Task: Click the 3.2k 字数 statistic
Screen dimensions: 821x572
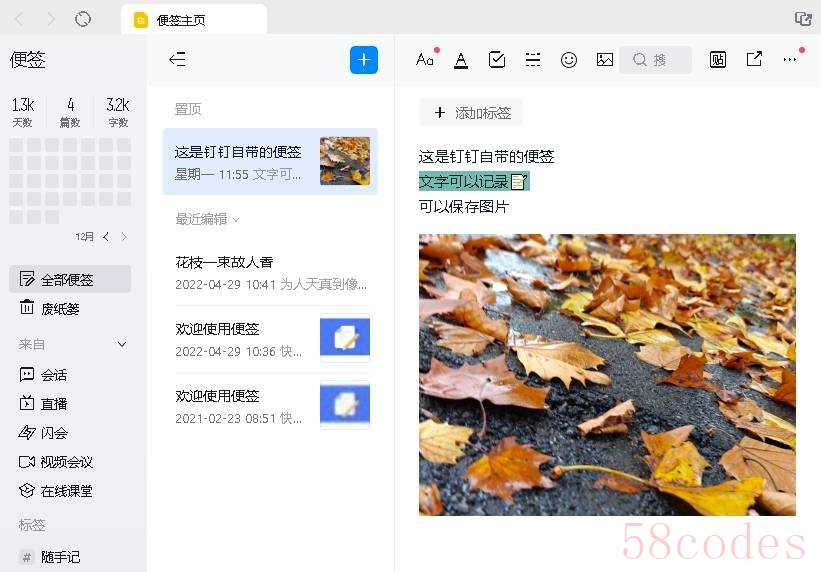Action: pos(118,112)
